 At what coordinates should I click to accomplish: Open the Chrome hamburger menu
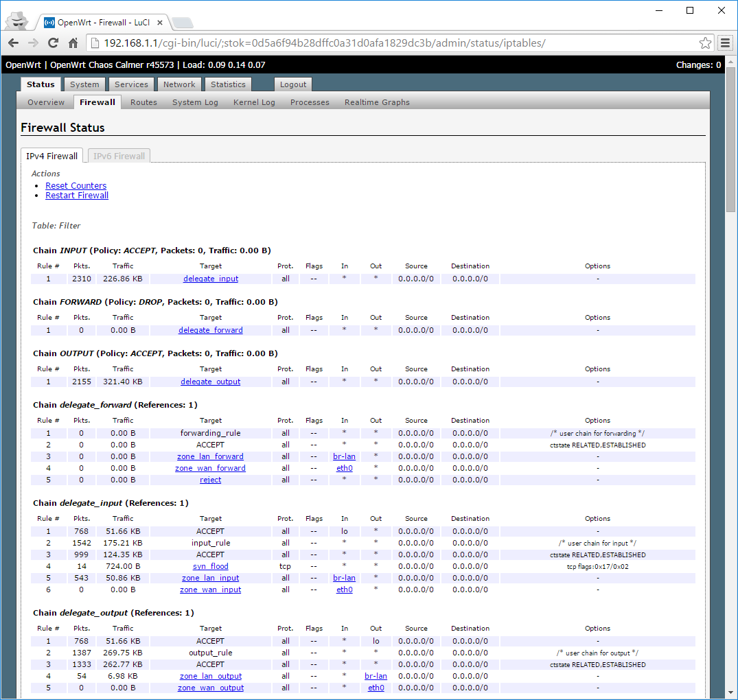(725, 43)
